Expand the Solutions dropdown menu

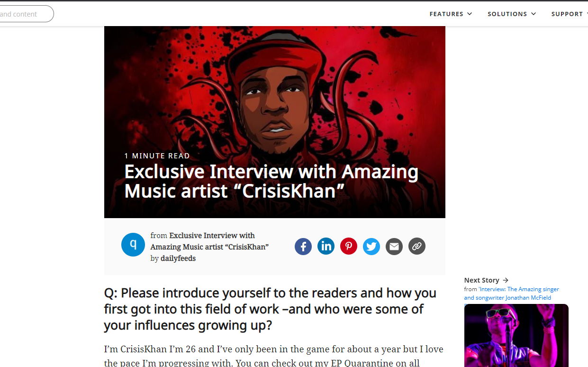click(x=512, y=14)
